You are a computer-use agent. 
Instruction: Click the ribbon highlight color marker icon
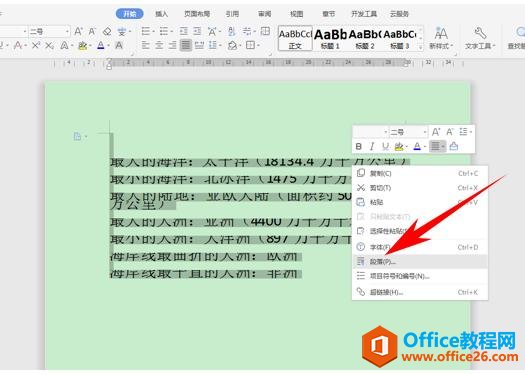(82, 45)
